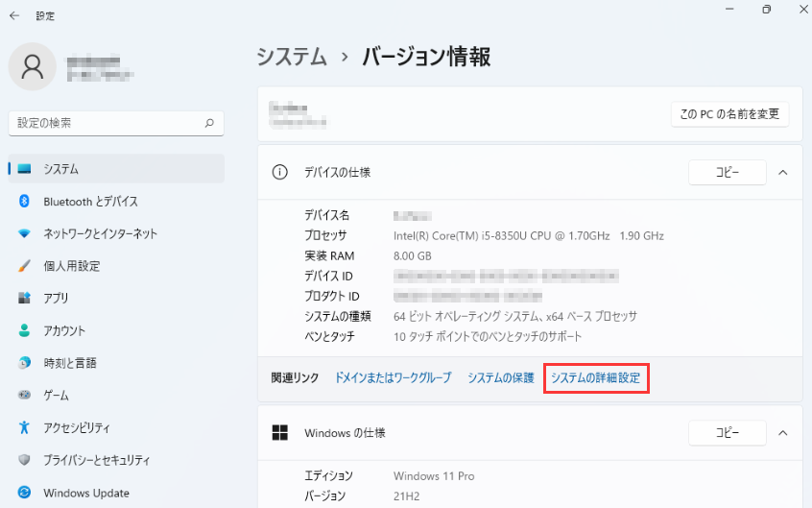Image resolution: width=812 pixels, height=508 pixels.
Task: Copy device specifications with コピー button
Action: pos(728,173)
